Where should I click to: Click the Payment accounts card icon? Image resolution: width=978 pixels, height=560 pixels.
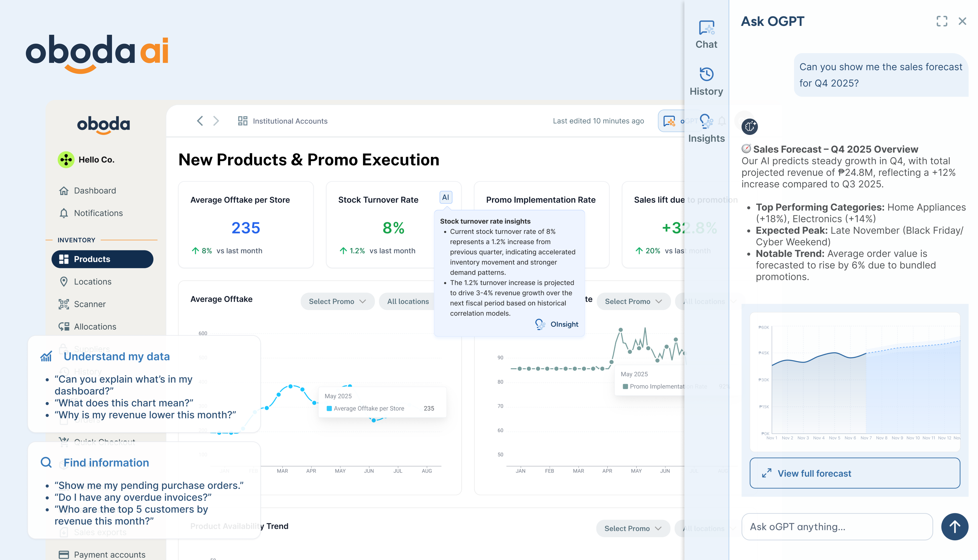(64, 554)
